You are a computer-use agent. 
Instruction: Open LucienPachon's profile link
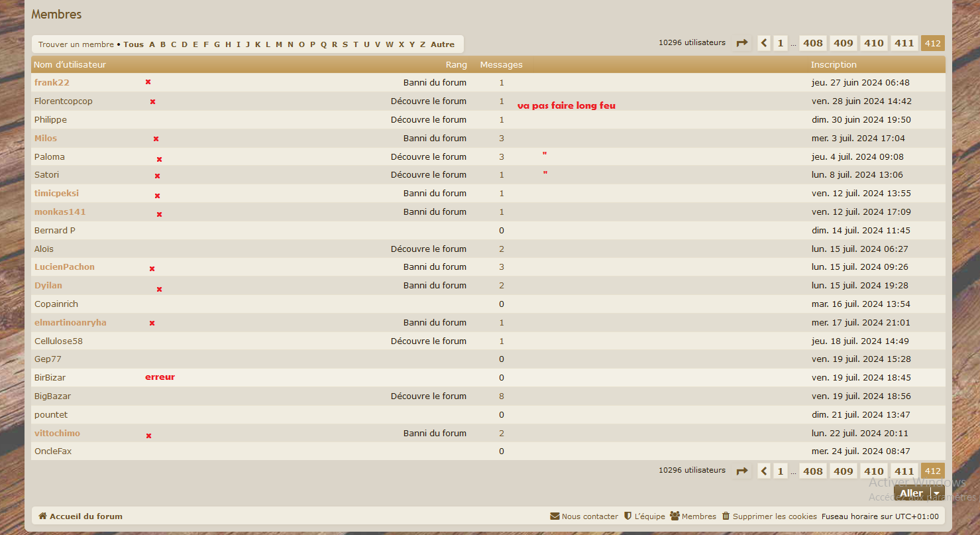(64, 267)
